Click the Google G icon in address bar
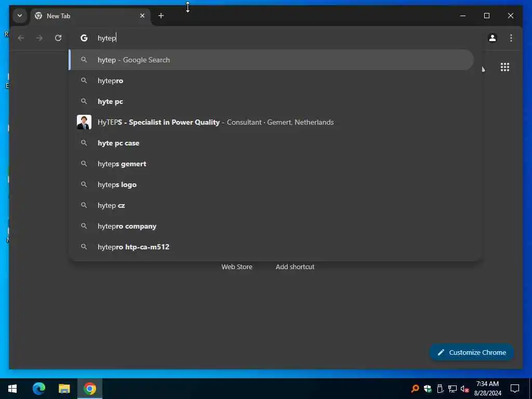The image size is (532, 399). (x=84, y=38)
